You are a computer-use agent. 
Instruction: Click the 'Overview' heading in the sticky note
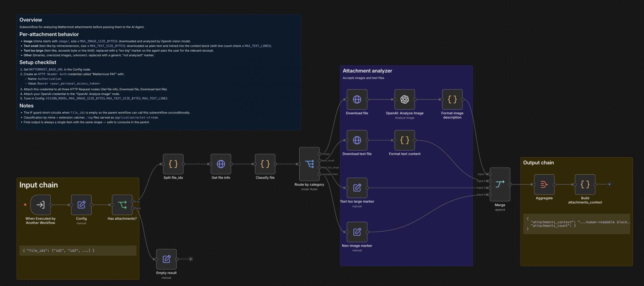click(x=31, y=20)
